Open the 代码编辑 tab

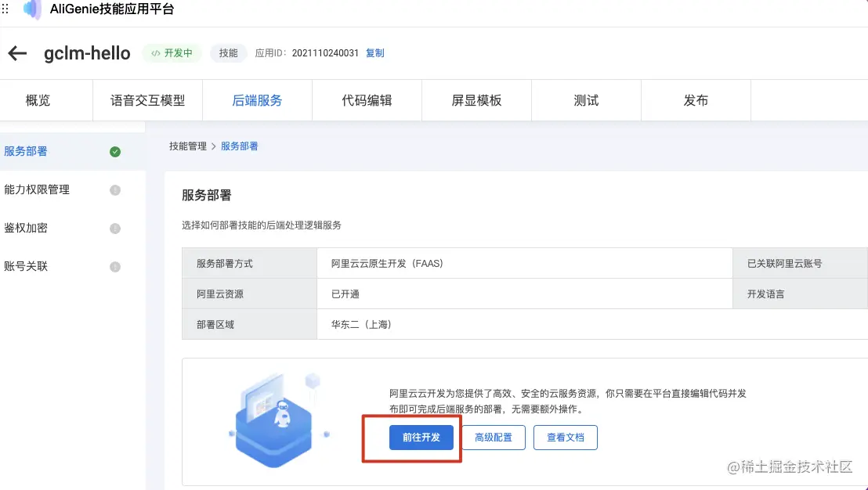point(367,100)
